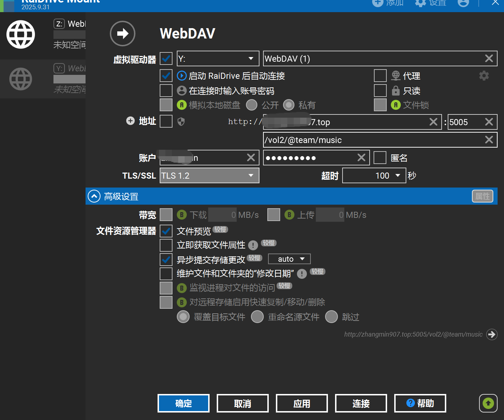The height and width of the screenshot is (420, 504).
Task: Clear the port 5005 field
Action: pos(489,122)
